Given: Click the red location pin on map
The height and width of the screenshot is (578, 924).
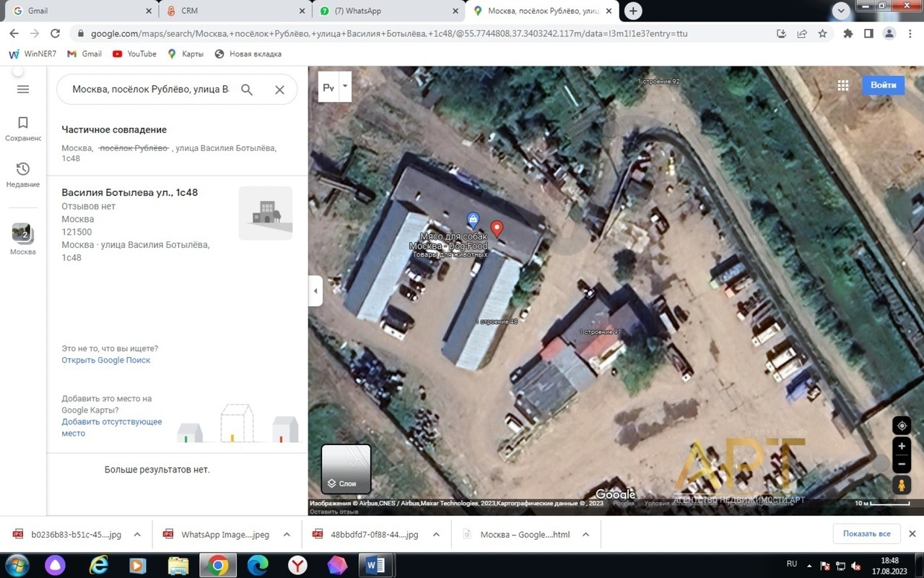Looking at the screenshot, I should tap(497, 229).
